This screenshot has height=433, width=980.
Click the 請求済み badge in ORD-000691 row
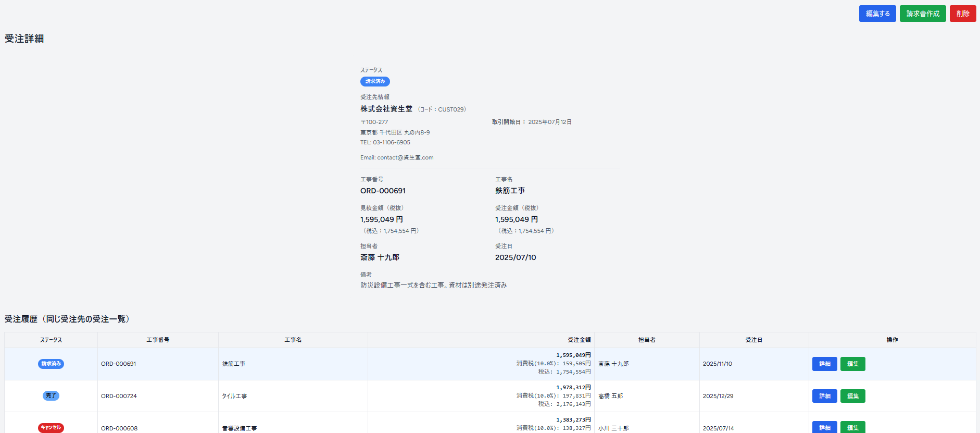click(x=51, y=364)
